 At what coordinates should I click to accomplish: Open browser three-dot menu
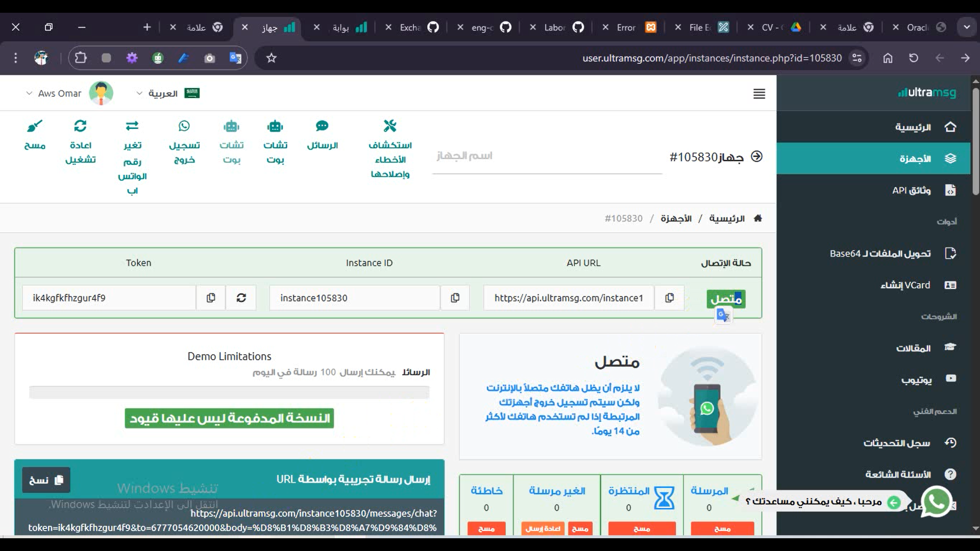[x=16, y=58]
